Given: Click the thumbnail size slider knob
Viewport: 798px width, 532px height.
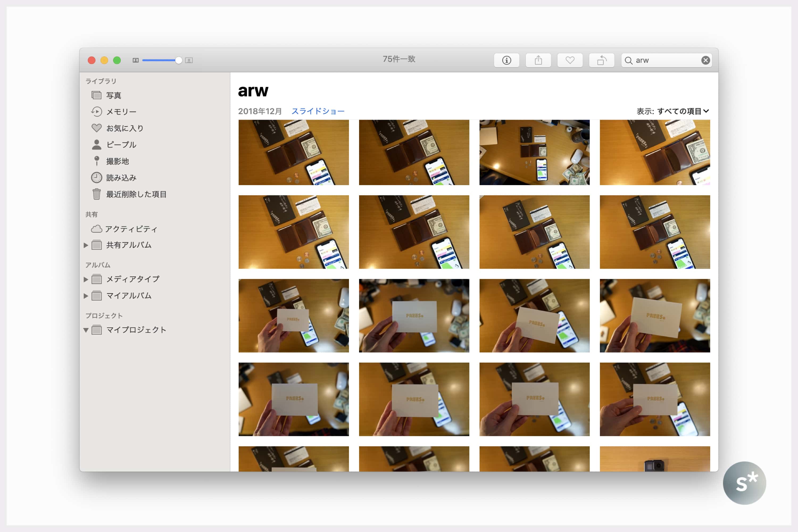Looking at the screenshot, I should pos(178,60).
